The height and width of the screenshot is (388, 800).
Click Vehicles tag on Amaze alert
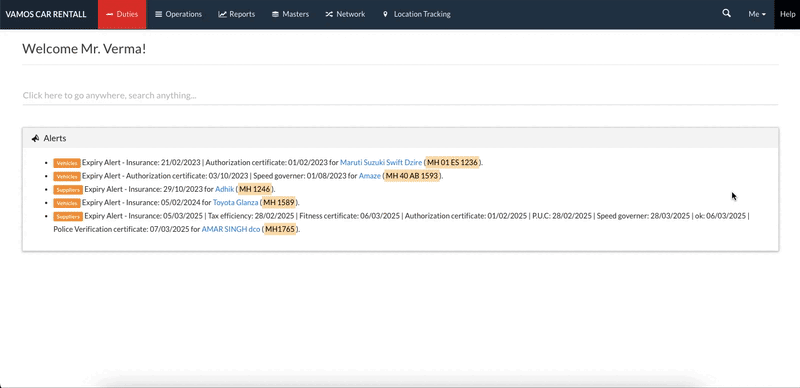[67, 176]
